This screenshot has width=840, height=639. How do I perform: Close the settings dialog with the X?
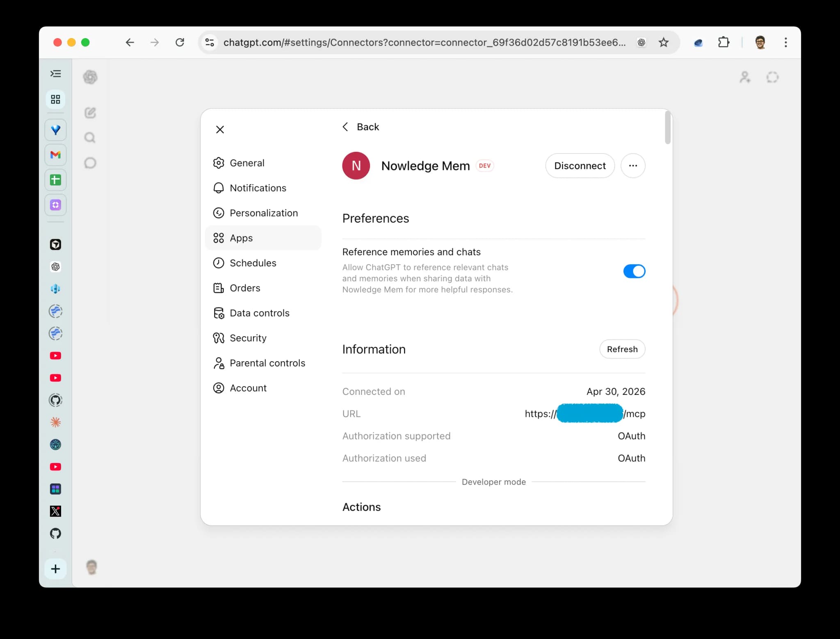click(220, 130)
